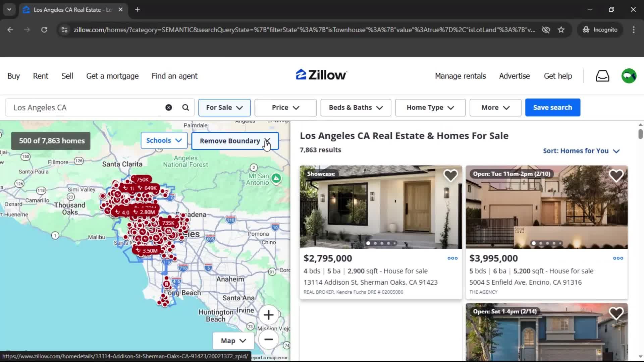Remove the map boundary
Viewport: 644px width, 362px height.
click(235, 141)
